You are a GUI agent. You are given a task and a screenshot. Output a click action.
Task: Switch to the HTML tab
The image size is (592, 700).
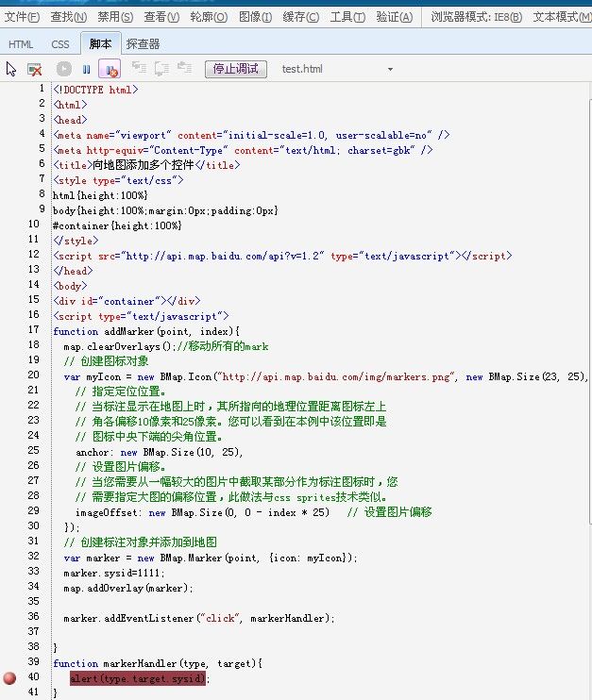pyautogui.click(x=21, y=44)
